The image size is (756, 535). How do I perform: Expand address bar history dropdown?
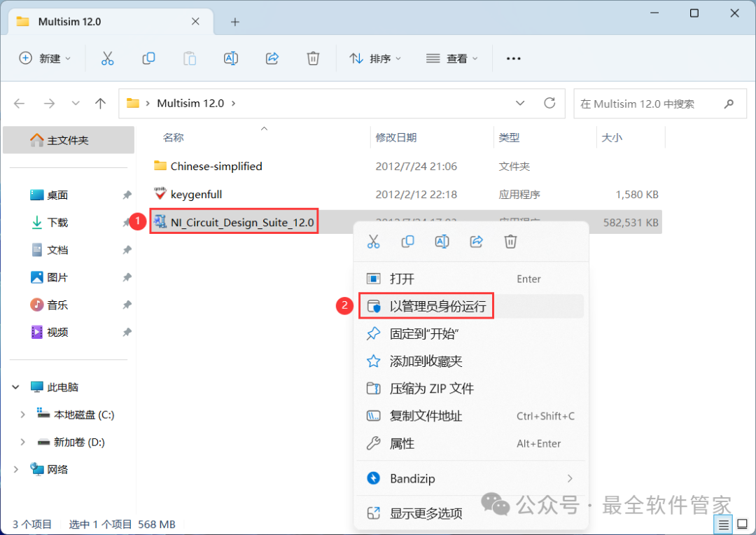coord(520,104)
